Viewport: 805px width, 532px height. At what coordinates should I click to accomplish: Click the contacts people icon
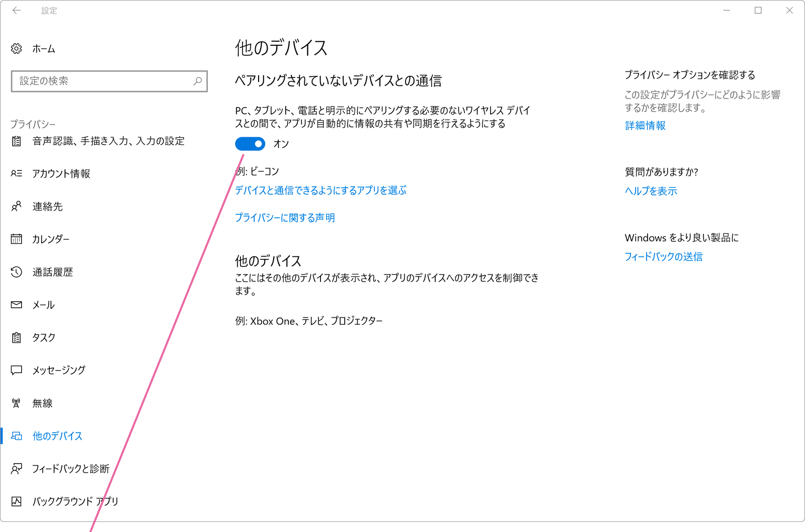(17, 206)
